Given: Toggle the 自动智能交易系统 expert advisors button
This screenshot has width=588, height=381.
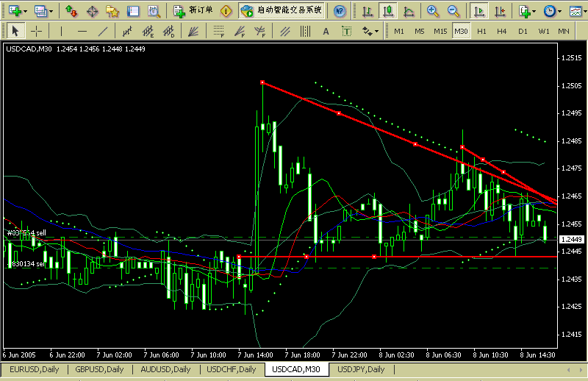Looking at the screenshot, I should [x=282, y=10].
